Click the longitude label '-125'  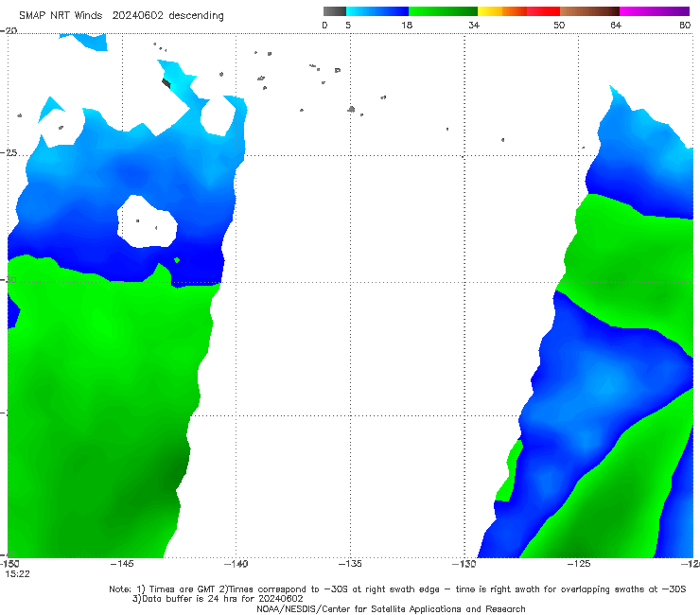point(579,564)
